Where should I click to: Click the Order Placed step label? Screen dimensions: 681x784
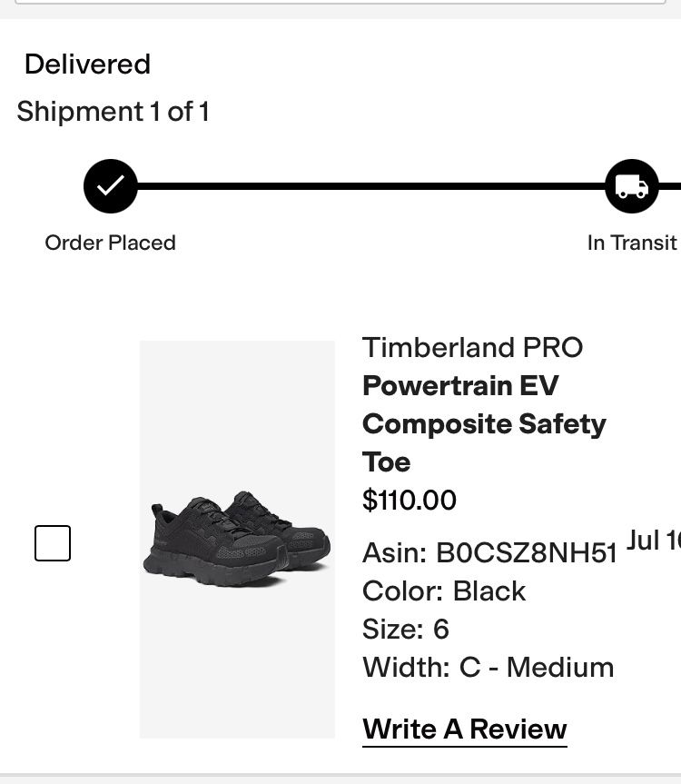click(111, 243)
